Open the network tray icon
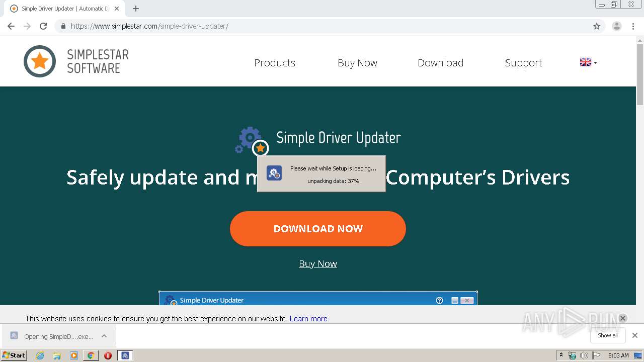Screen dimensions: 644x362 tap(572, 355)
